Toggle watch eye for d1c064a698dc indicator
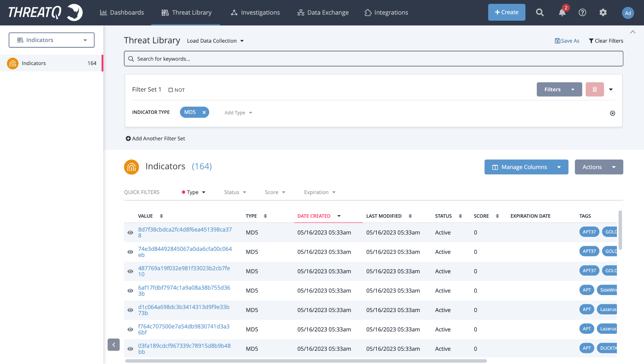Image resolution: width=644 pixels, height=364 pixels. (x=130, y=310)
